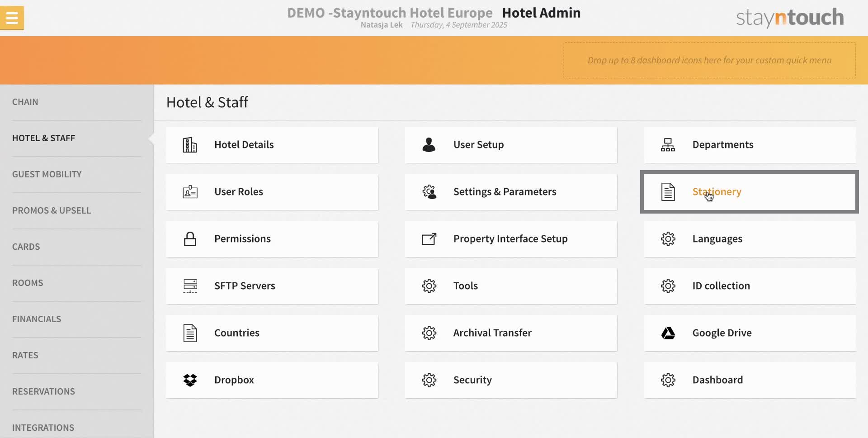Screen dimensions: 868x438
Task: Click the Dropbox logo icon
Action: [190, 380]
